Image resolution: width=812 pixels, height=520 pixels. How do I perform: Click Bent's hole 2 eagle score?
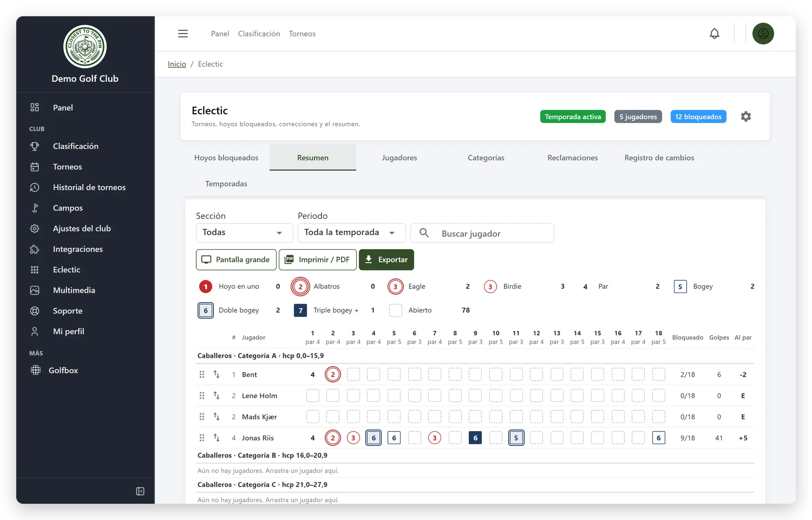(333, 374)
